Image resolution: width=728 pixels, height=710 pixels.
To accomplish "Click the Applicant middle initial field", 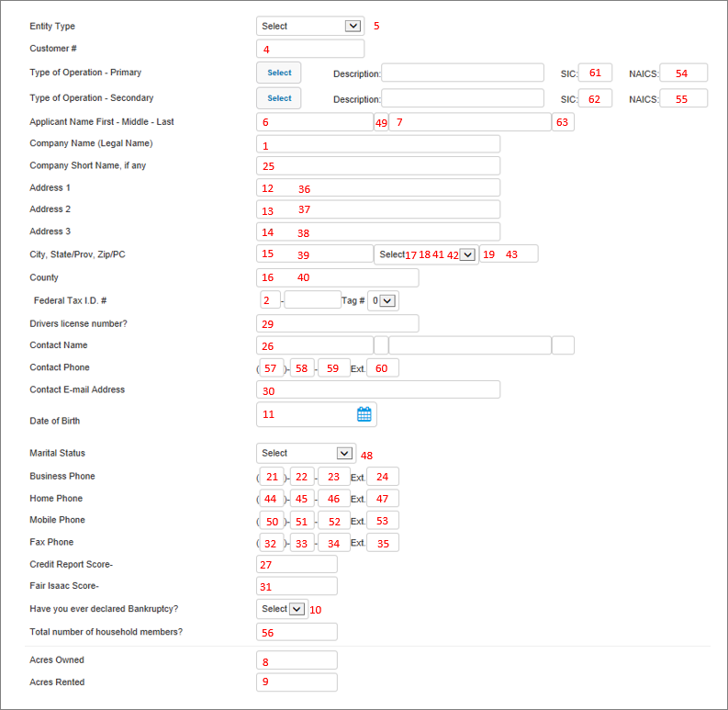I will click(381, 122).
